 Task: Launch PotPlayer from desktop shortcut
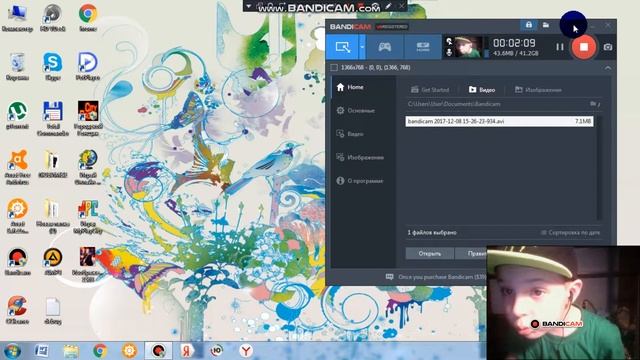pos(88,67)
